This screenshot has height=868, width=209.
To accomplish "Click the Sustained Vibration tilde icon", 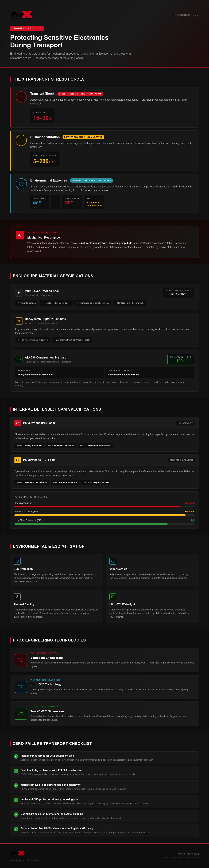I will pyautogui.click(x=21, y=140).
